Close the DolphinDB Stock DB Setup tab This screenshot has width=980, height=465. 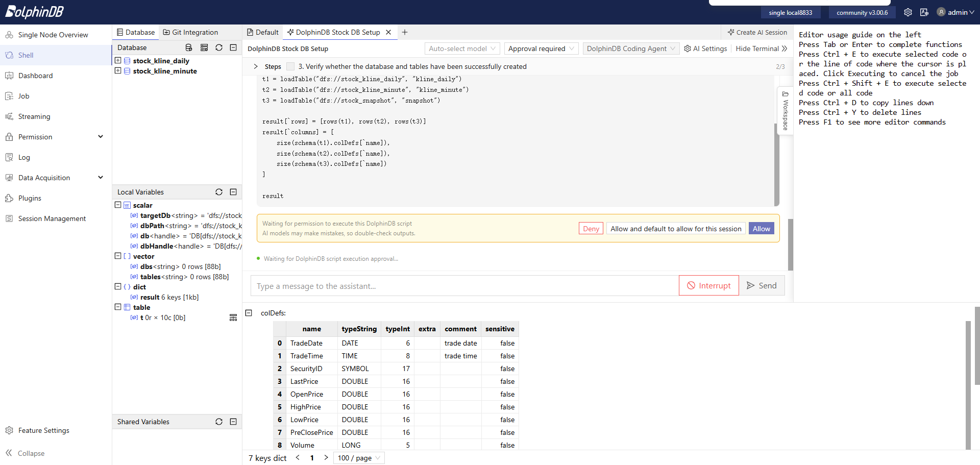(388, 32)
